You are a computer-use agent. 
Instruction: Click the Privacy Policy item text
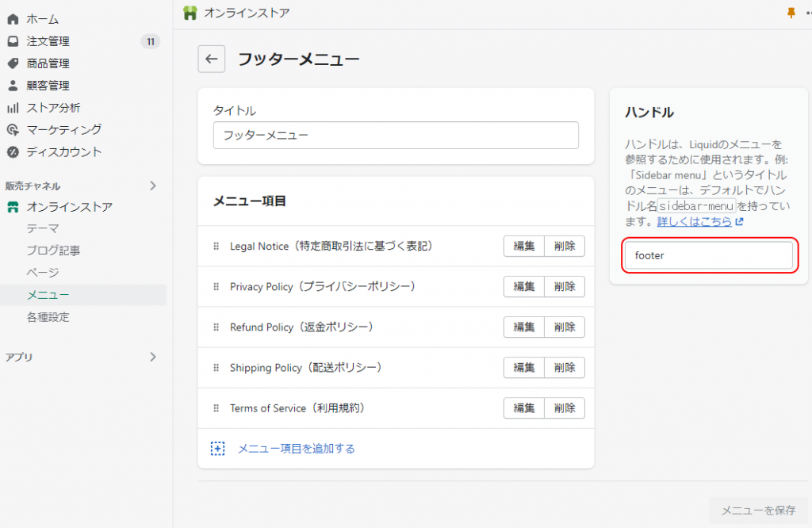point(324,286)
